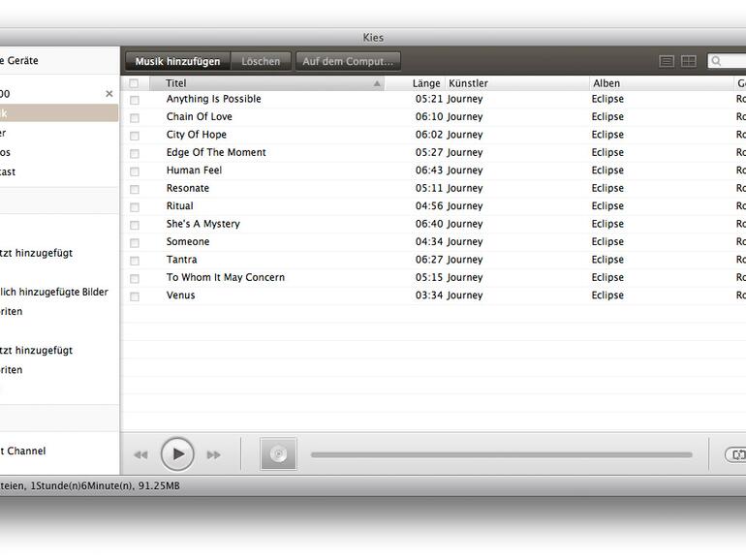The height and width of the screenshot is (560, 746).
Task: Check the Venus row
Action: tap(135, 296)
